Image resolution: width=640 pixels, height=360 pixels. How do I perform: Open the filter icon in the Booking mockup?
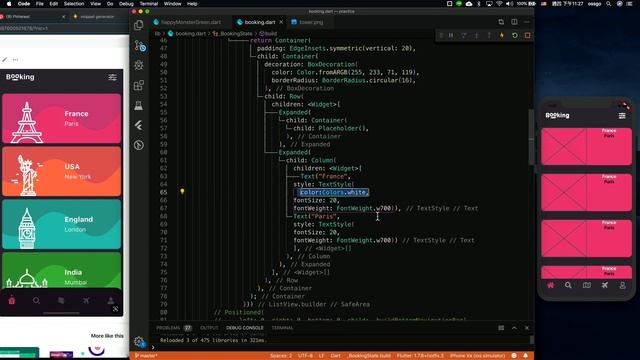click(x=113, y=77)
